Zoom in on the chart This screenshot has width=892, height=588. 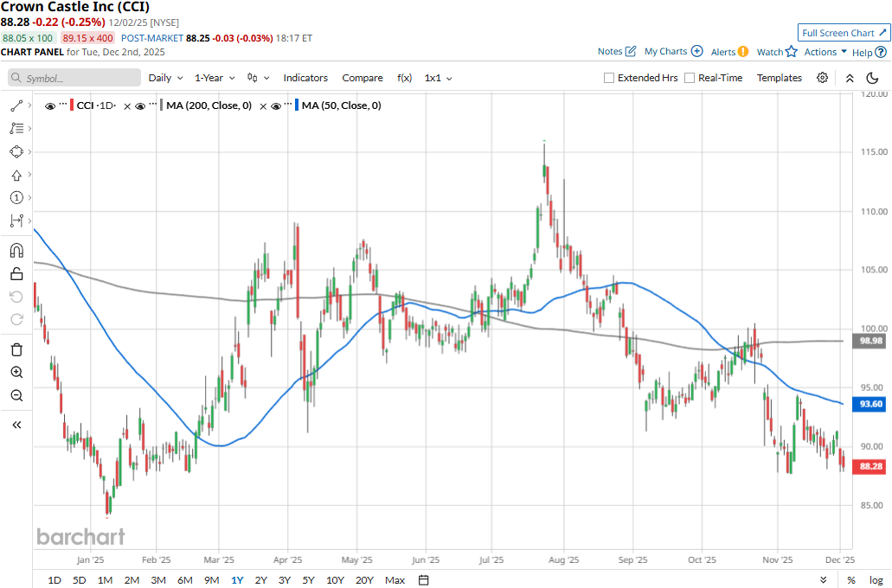coord(16,373)
